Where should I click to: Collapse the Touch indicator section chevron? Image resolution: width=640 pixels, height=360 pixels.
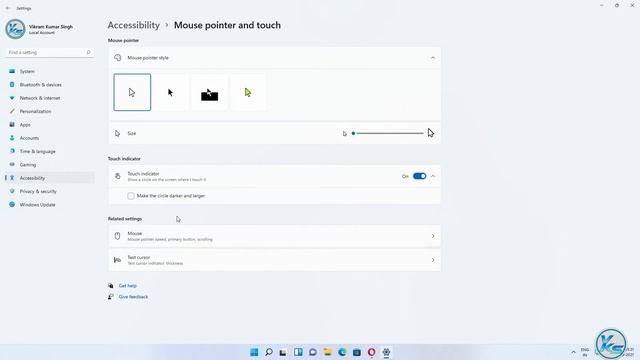tap(433, 176)
